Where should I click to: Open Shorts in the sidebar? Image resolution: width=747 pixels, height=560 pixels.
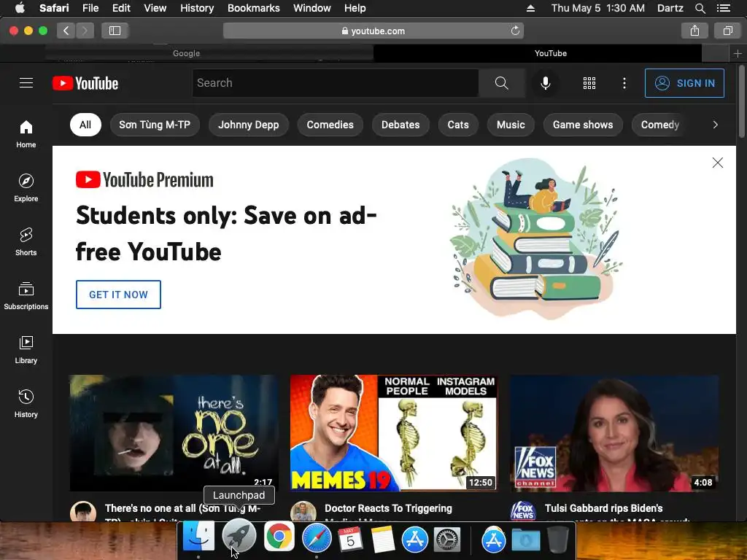pyautogui.click(x=26, y=242)
